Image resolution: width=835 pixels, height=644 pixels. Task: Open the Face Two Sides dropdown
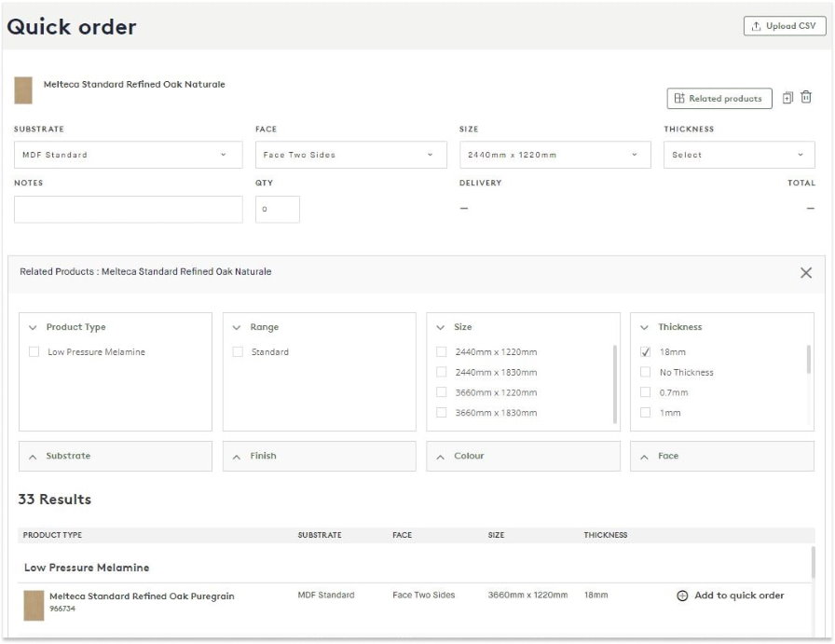[350, 155]
